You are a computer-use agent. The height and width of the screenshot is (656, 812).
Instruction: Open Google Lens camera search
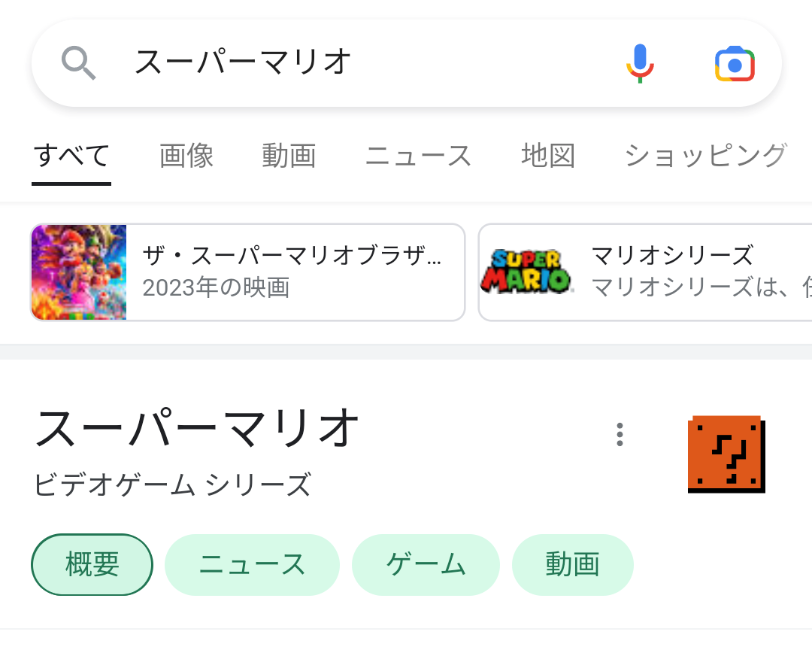point(735,64)
